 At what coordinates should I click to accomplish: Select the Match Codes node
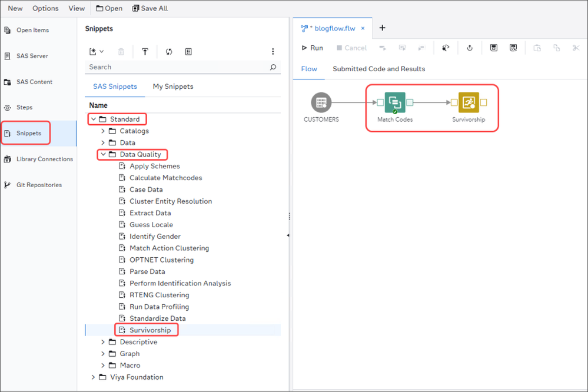pos(395,102)
